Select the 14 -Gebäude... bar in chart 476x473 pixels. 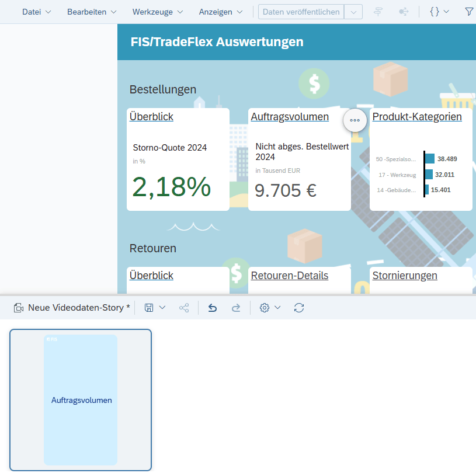(x=427, y=189)
